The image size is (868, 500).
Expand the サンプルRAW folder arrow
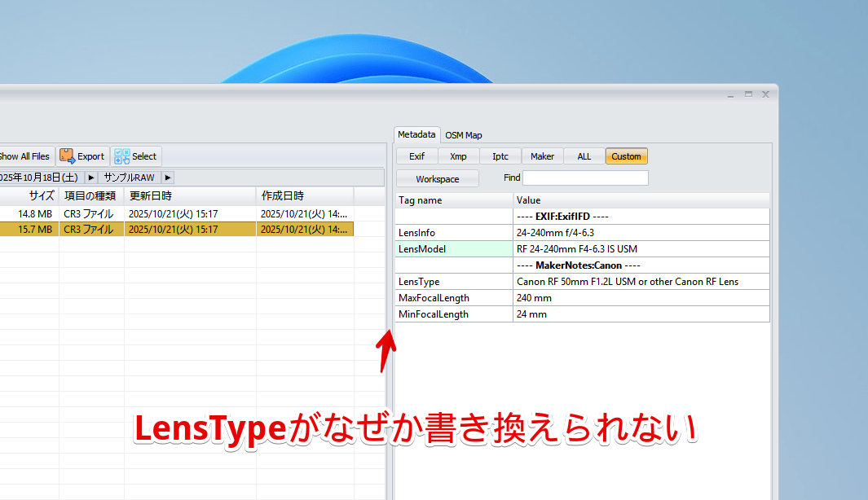pyautogui.click(x=167, y=177)
